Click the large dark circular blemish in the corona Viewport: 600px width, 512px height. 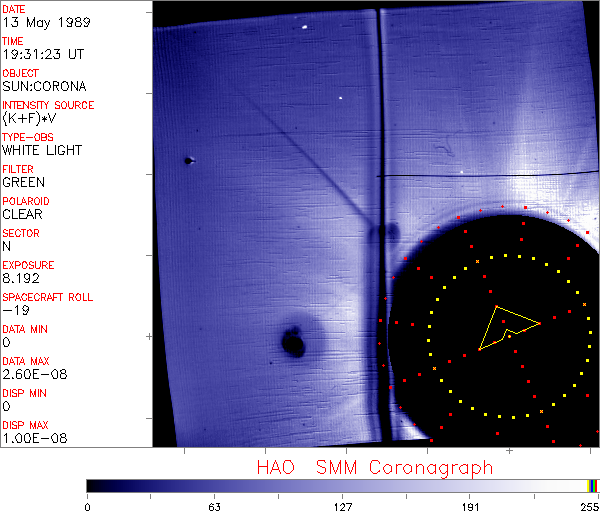point(294,343)
